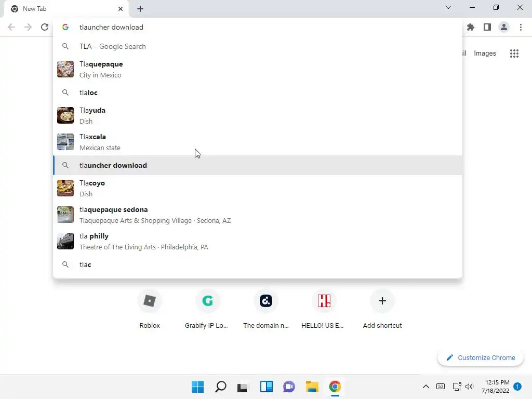
Task: Open the volume tray icon
Action: coord(469,387)
